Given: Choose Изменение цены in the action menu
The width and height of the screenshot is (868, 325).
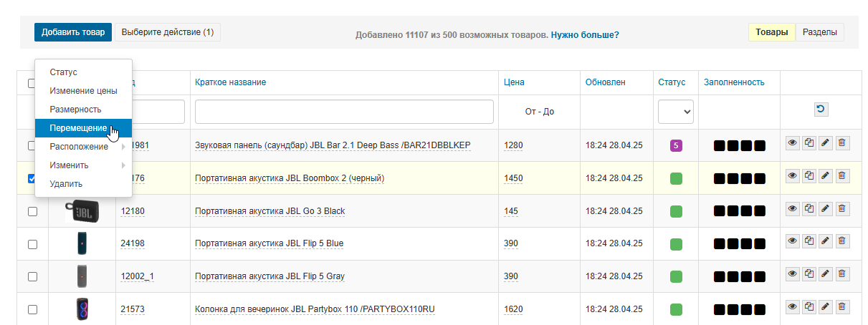Looking at the screenshot, I should [83, 91].
